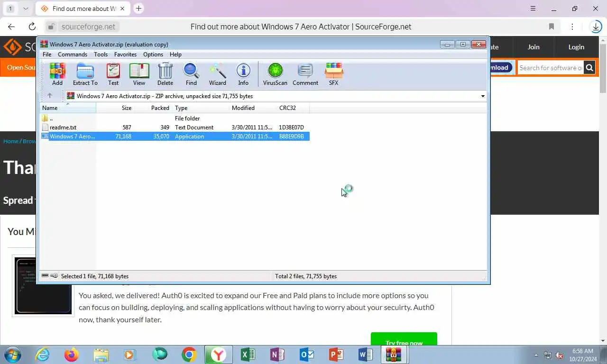Image resolution: width=607 pixels, height=364 pixels.
Task: Add archive Comment
Action: (305, 74)
